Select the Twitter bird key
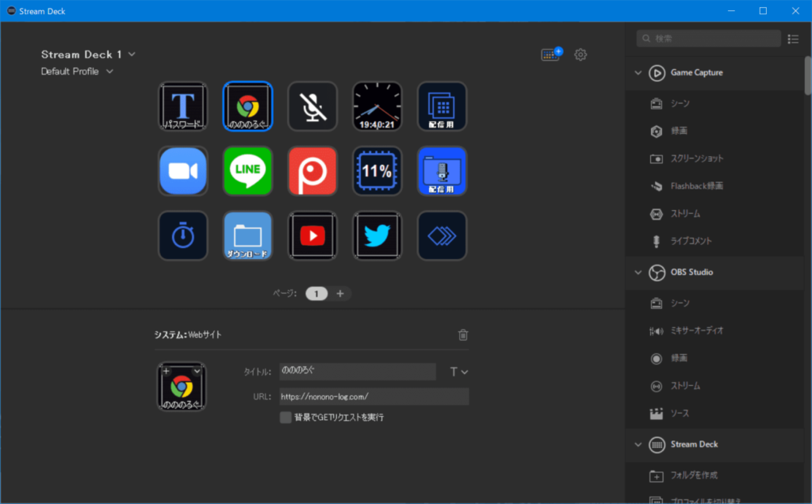Screen dimensions: 812x504 click(x=377, y=235)
